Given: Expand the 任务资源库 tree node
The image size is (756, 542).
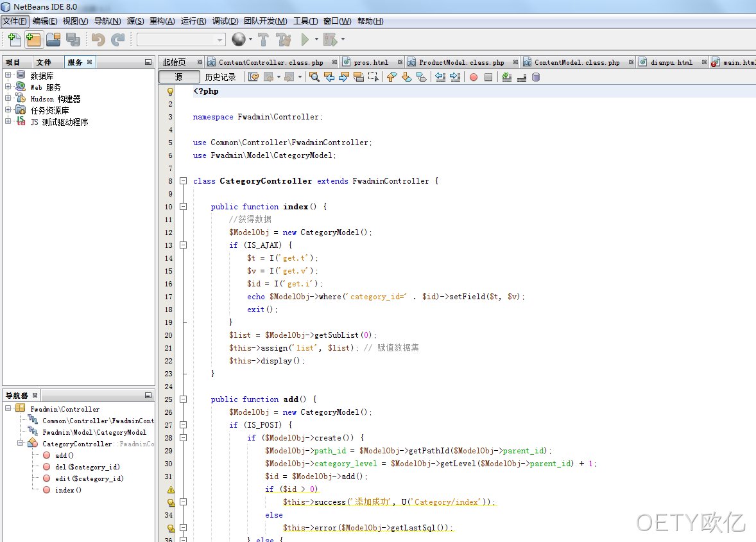Looking at the screenshot, I should click(8, 110).
